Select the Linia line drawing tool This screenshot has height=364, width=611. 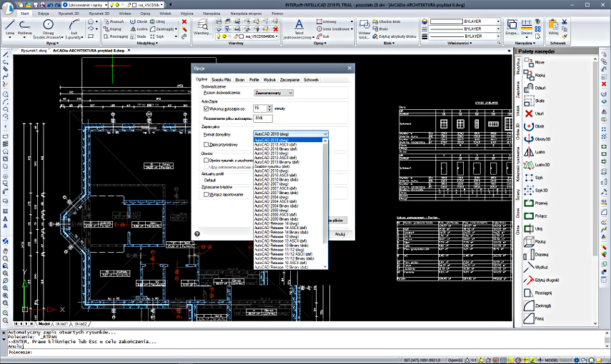(10, 27)
